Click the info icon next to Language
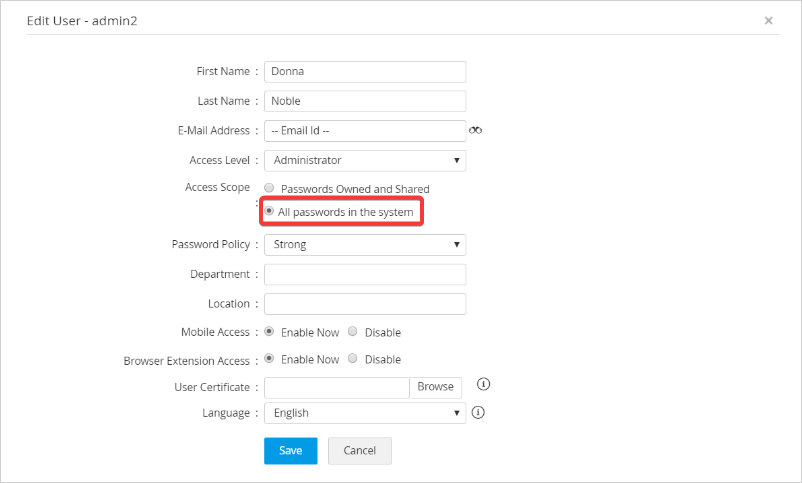Viewport: 802px width, 483px height. point(478,412)
